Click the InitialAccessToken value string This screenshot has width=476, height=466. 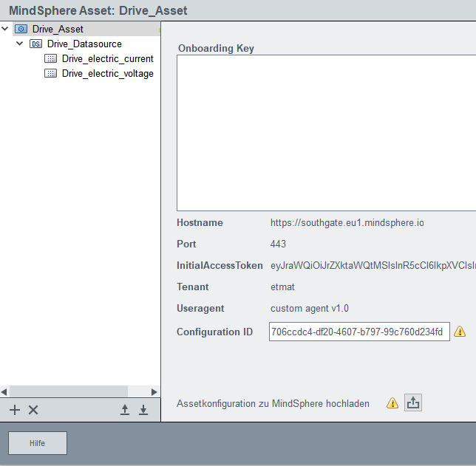click(373, 265)
